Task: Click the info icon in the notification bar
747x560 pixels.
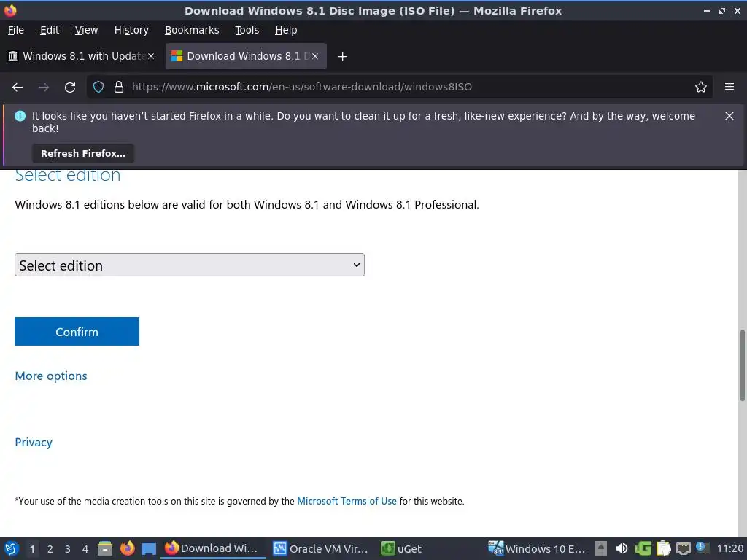Action: 20,116
